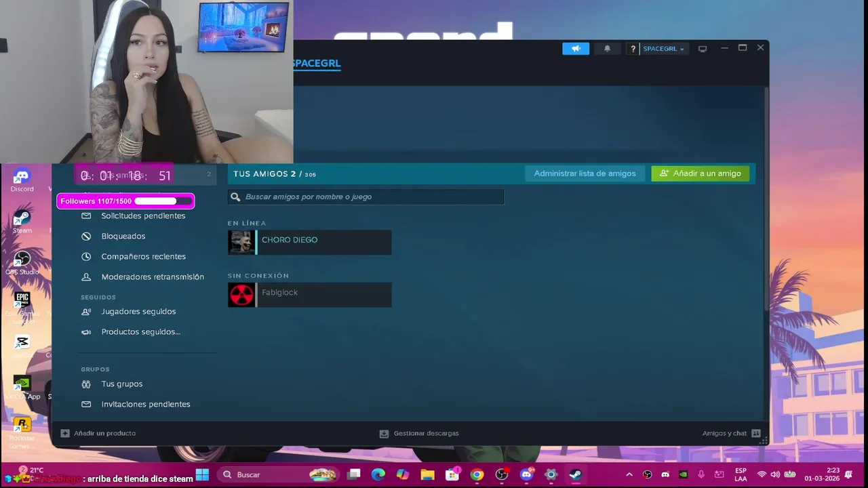Open OBS Studio from taskbar

pyautogui.click(x=502, y=474)
